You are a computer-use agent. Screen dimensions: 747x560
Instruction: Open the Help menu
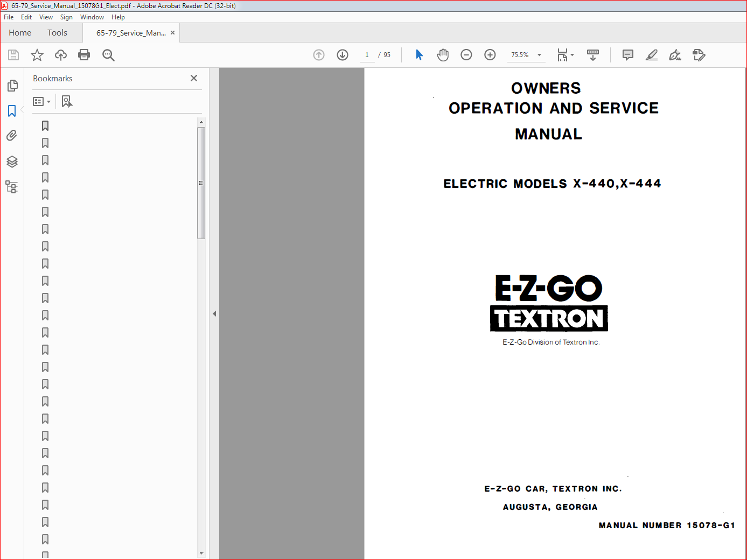pyautogui.click(x=118, y=17)
